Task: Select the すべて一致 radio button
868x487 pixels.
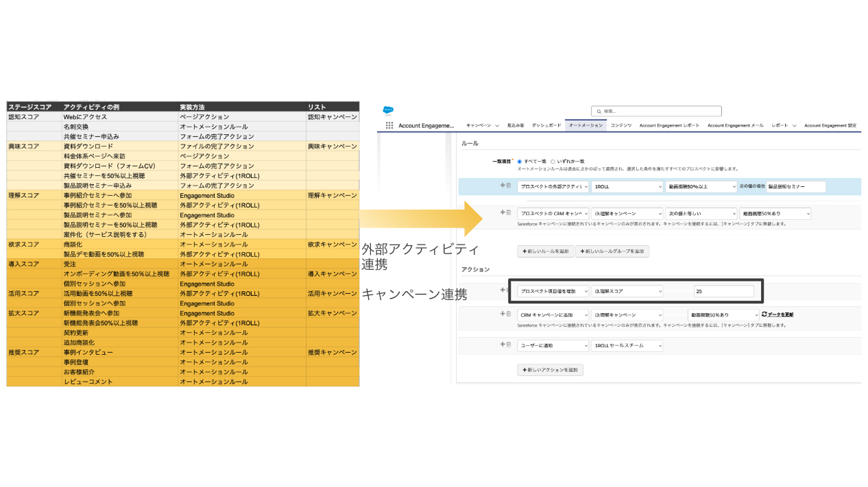Action: pyautogui.click(x=520, y=161)
